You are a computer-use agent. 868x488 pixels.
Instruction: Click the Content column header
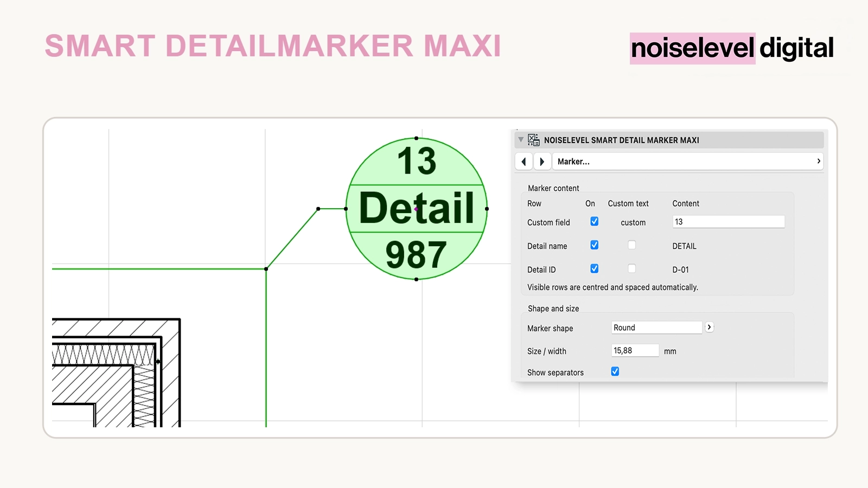pos(686,203)
